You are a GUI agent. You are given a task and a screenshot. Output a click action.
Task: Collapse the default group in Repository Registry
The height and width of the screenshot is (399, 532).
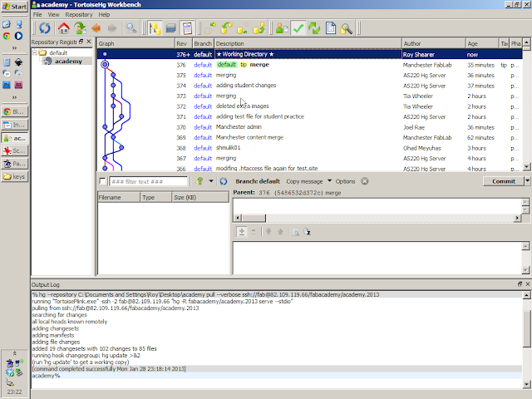click(35, 52)
